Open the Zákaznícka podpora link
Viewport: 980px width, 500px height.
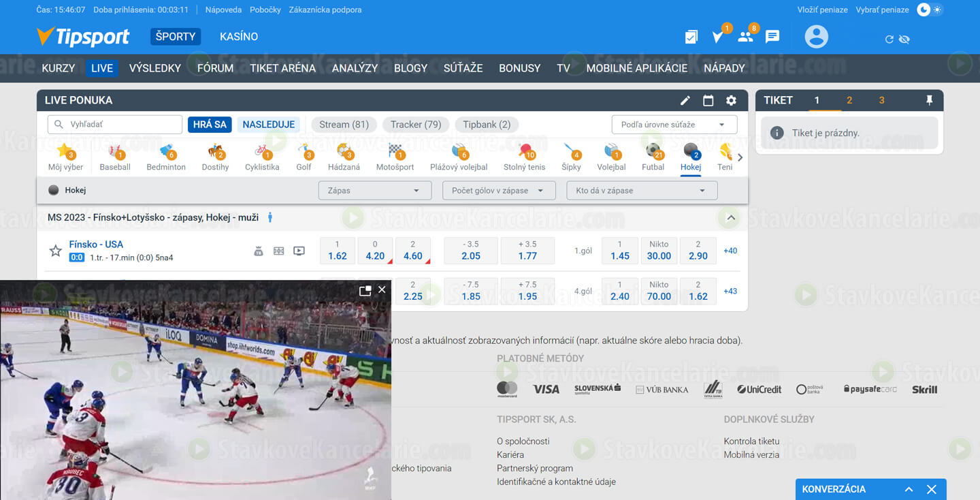[x=325, y=10]
